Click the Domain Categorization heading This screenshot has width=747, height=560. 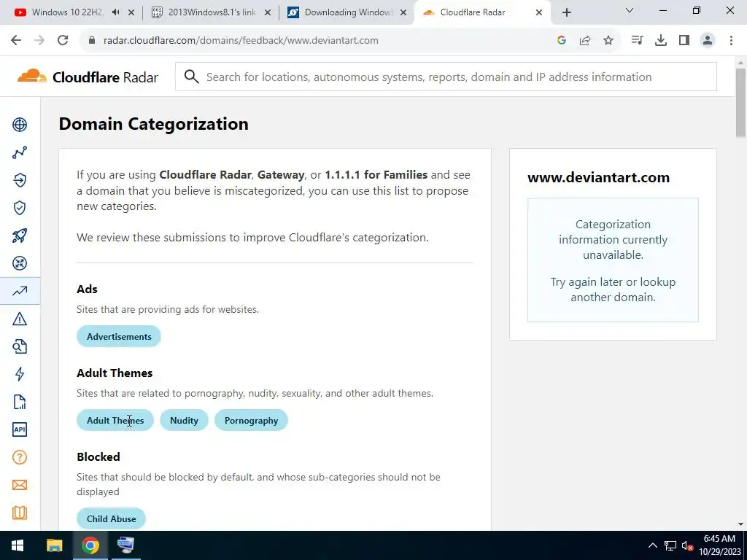click(x=153, y=124)
